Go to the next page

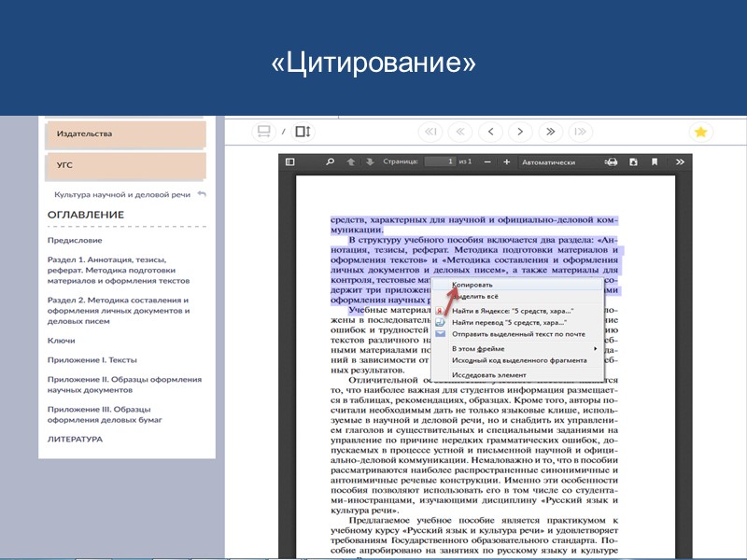(x=520, y=132)
